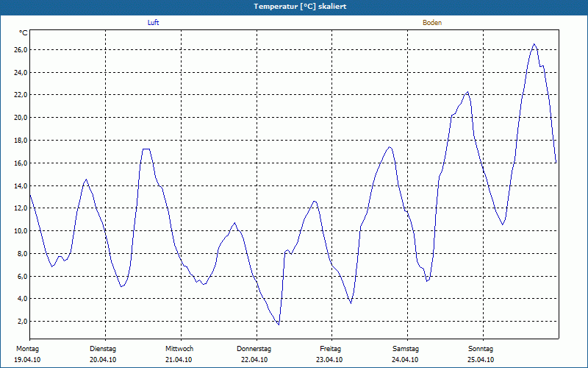The width and height of the screenshot is (588, 368).
Task: Click the Samstag day label
Action: coord(406,349)
